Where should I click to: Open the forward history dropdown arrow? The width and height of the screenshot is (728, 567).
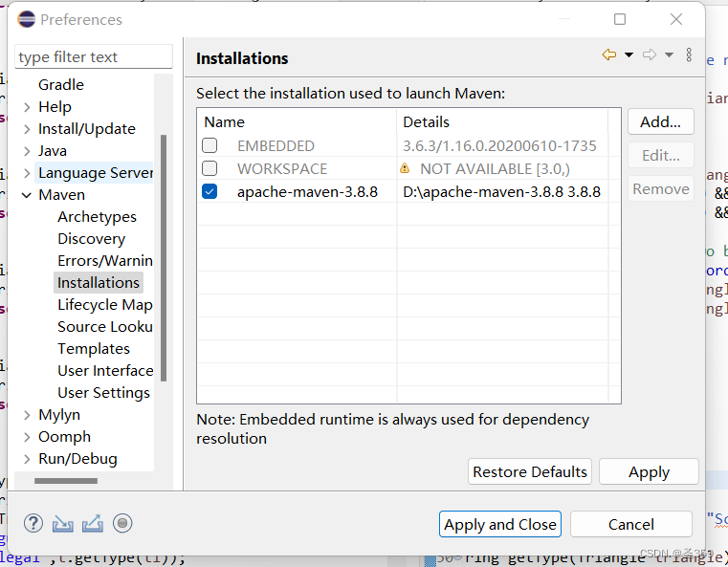point(669,55)
